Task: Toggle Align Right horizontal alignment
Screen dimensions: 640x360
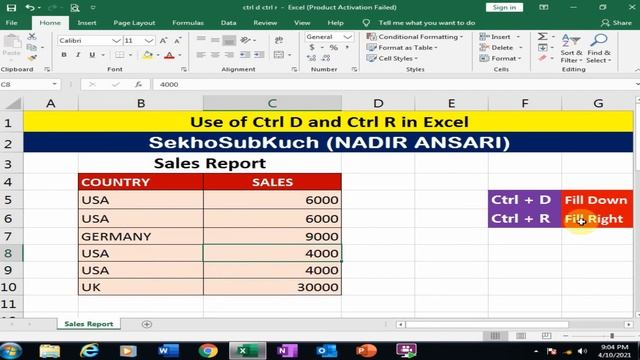Action: (x=229, y=54)
